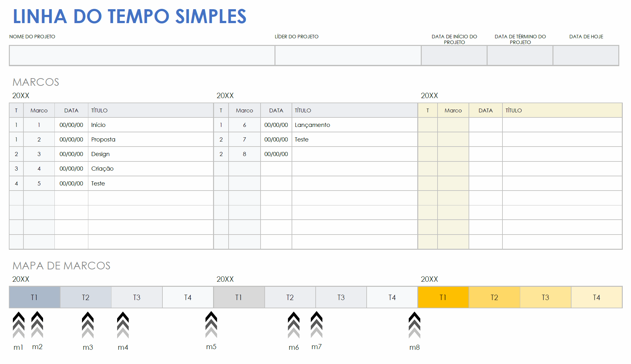Click the date cell for Marco 3
This screenshot has width=631, height=364.
71,154
